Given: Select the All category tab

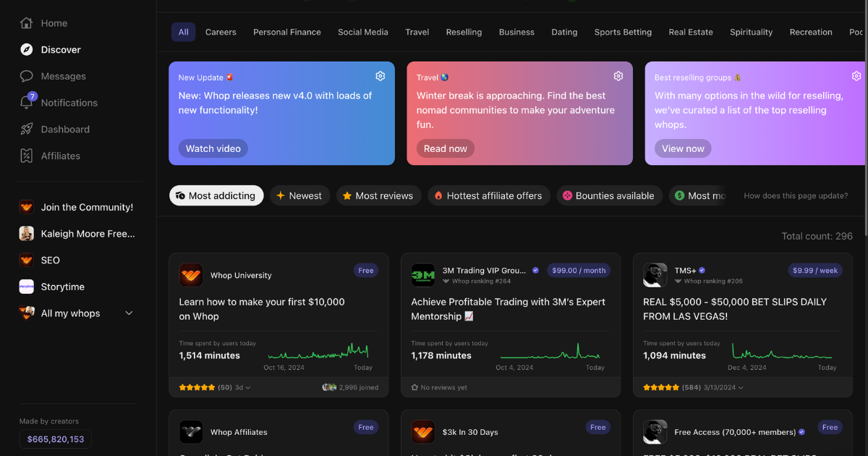Looking at the screenshot, I should (x=184, y=32).
